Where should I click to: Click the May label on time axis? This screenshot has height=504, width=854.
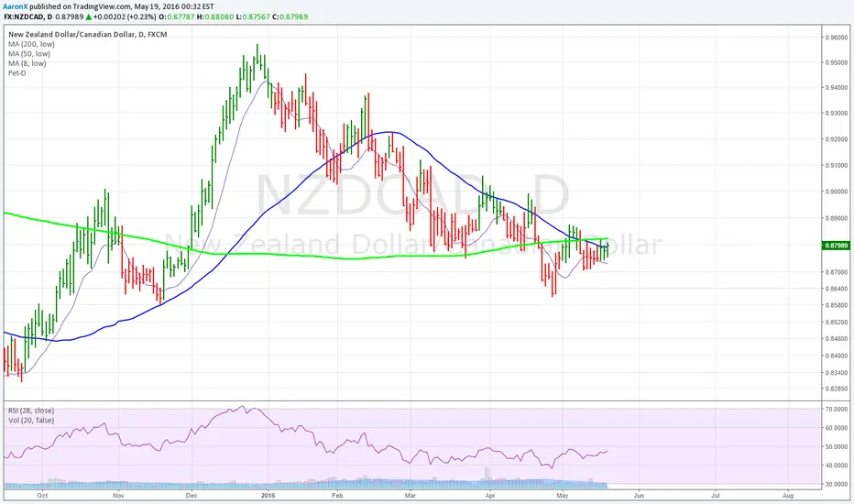point(563,496)
